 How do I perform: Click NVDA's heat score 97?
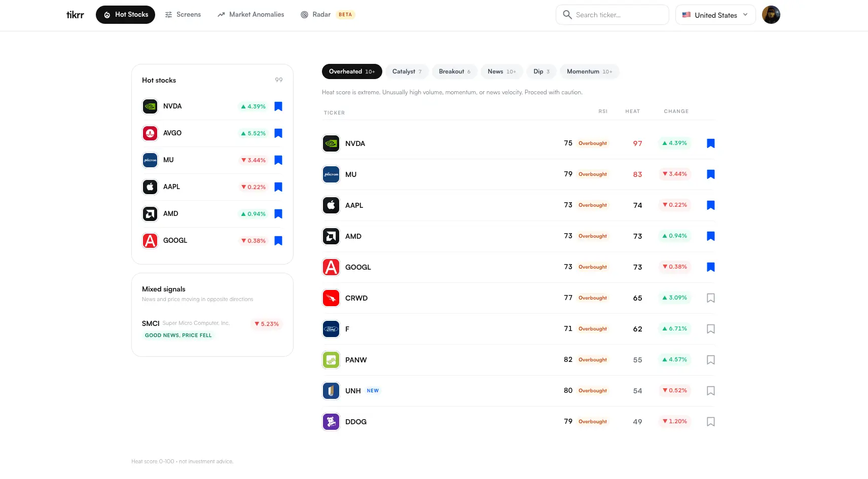(x=637, y=143)
